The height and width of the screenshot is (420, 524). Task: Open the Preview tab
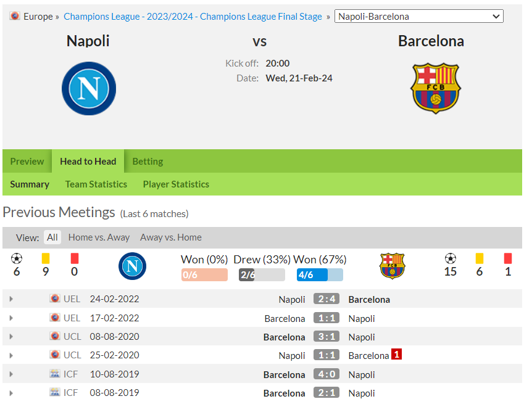(27, 161)
